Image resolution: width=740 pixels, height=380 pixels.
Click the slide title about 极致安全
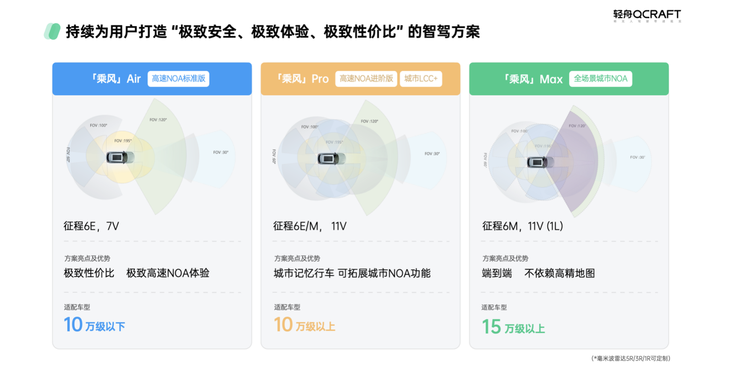coord(273,32)
